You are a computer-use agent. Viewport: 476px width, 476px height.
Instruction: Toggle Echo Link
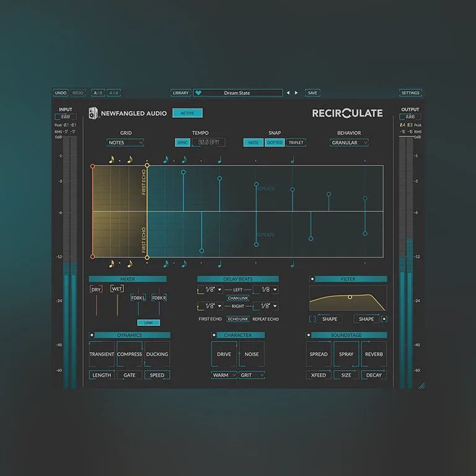238,319
